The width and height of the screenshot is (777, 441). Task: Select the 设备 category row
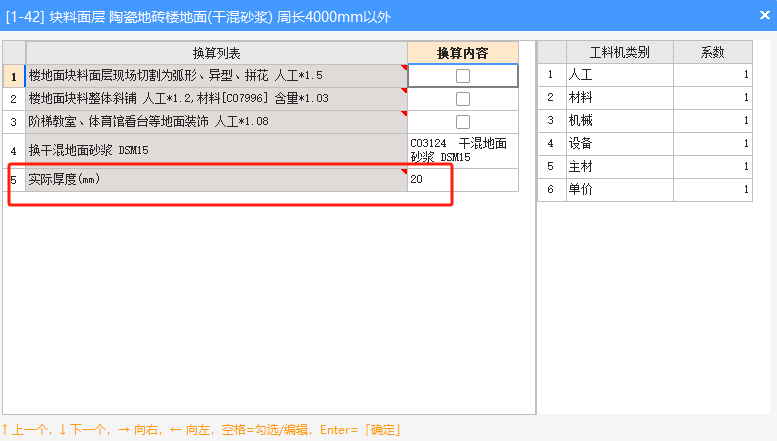[x=619, y=144]
